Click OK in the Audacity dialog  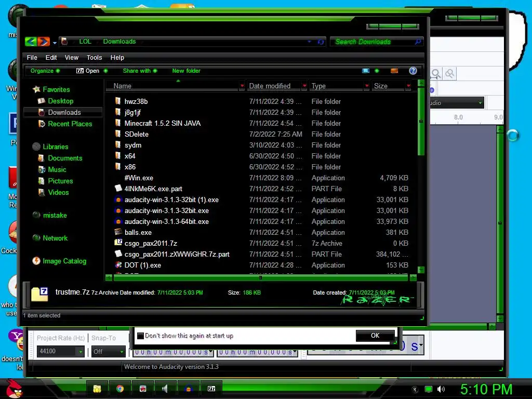pyautogui.click(x=375, y=336)
